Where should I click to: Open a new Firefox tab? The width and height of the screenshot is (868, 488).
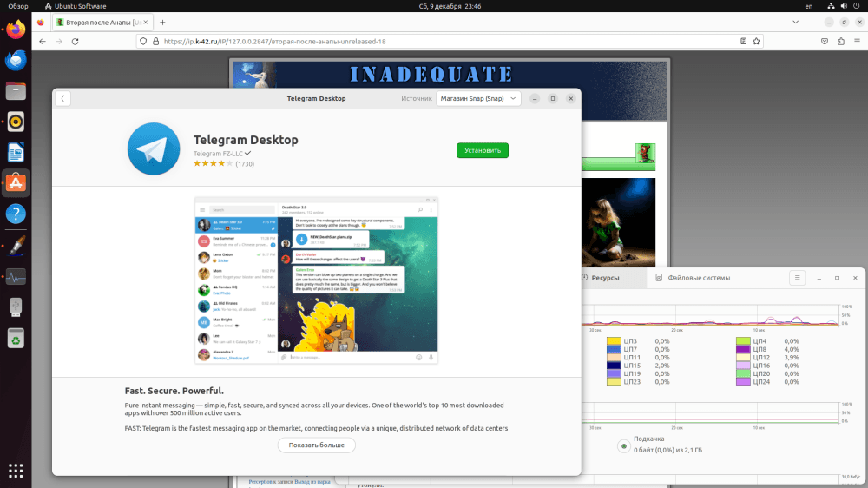[x=162, y=23]
